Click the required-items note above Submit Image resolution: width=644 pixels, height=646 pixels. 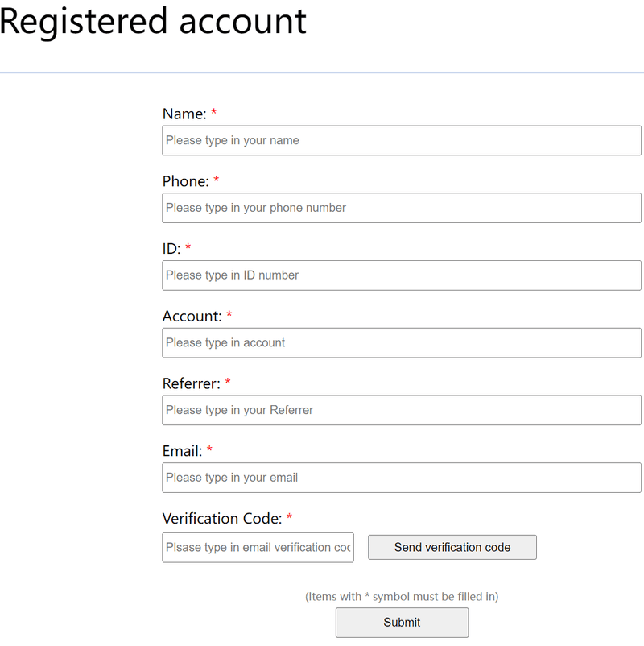point(402,597)
